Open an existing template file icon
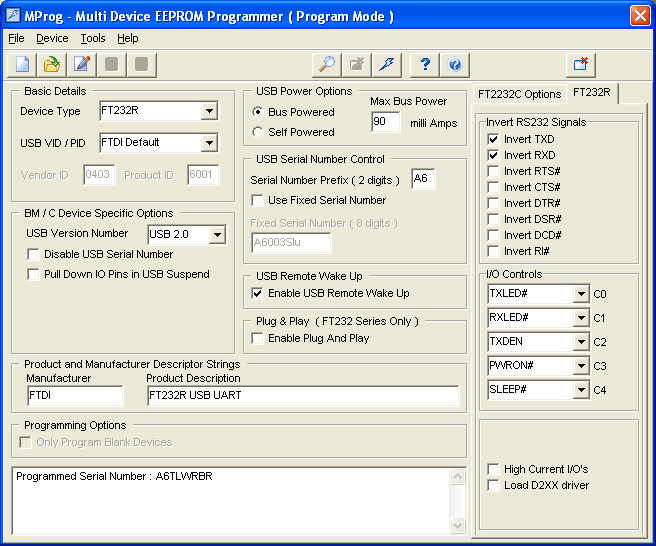This screenshot has width=656, height=546. tap(52, 65)
